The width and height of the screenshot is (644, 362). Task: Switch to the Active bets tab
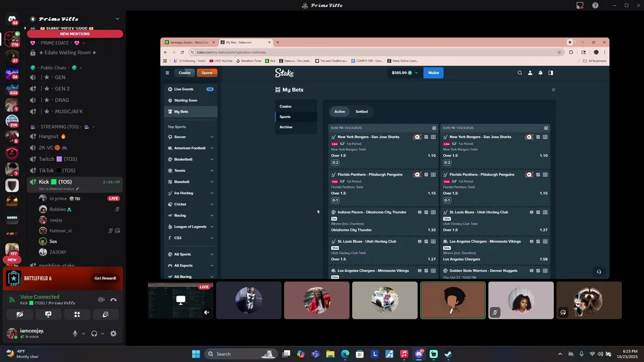coord(340,112)
